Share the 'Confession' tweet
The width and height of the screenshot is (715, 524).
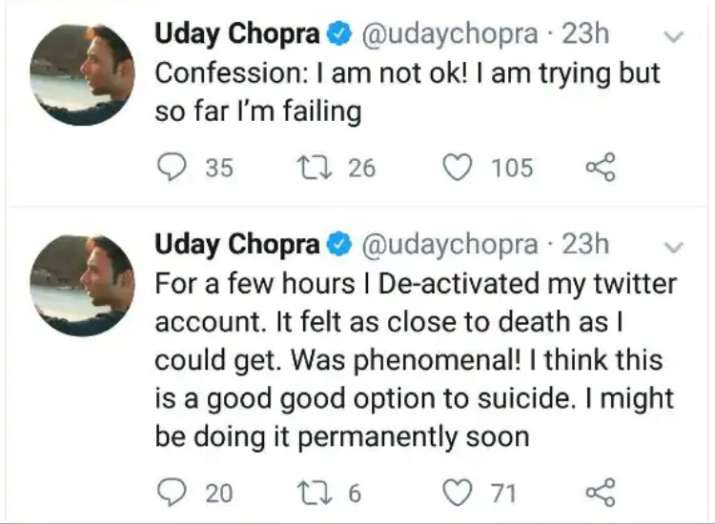click(x=599, y=167)
